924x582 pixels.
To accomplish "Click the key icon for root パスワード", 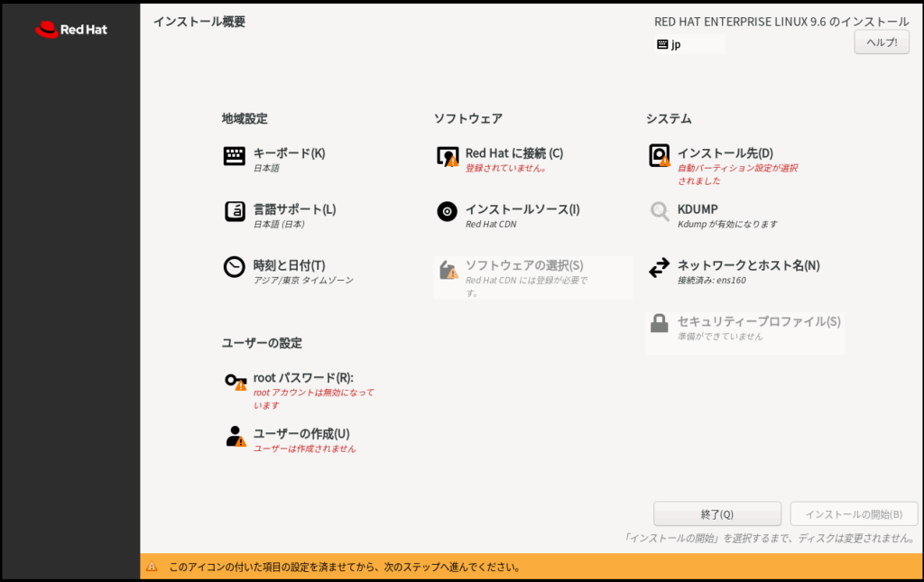I will point(235,381).
